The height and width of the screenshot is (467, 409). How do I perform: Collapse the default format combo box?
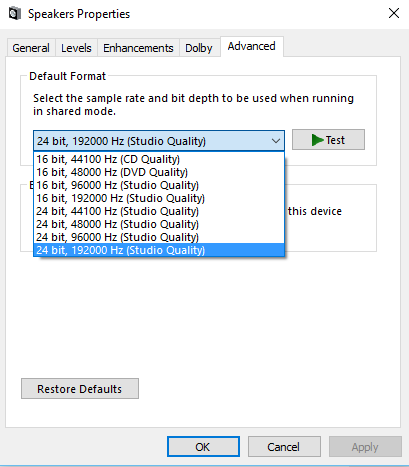point(159,141)
